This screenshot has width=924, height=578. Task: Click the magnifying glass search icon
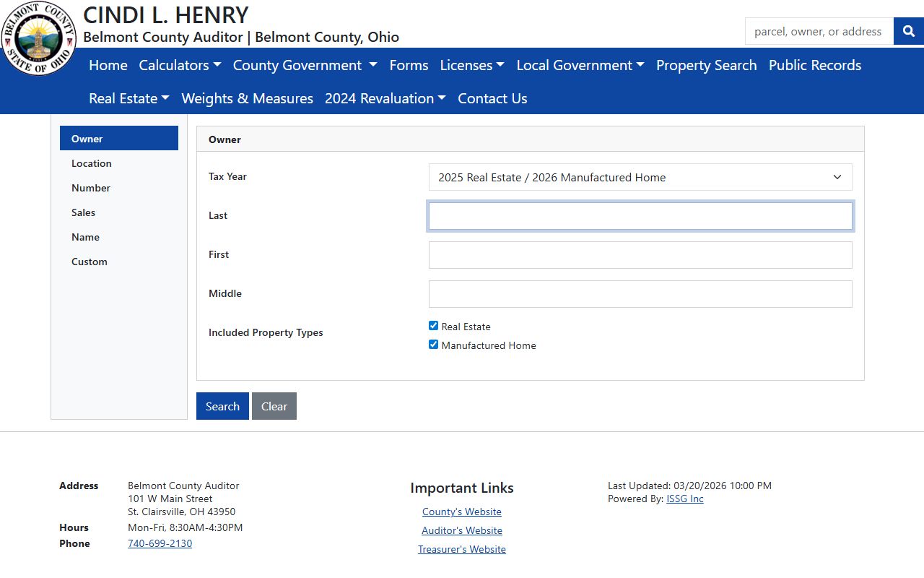909,31
